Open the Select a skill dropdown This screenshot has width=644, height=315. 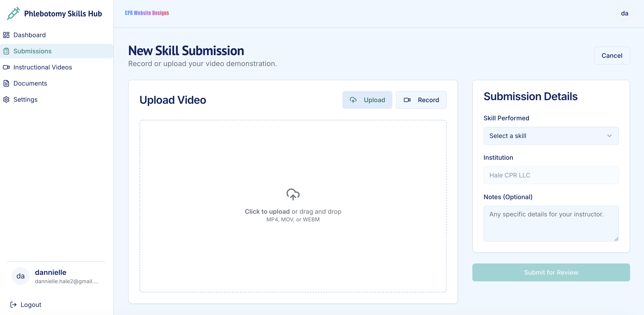pyautogui.click(x=551, y=136)
